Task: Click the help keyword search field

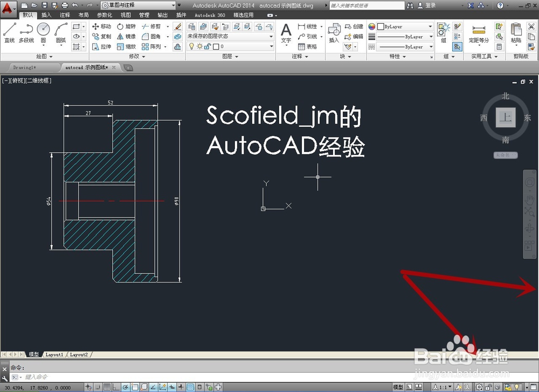Action: [367, 5]
